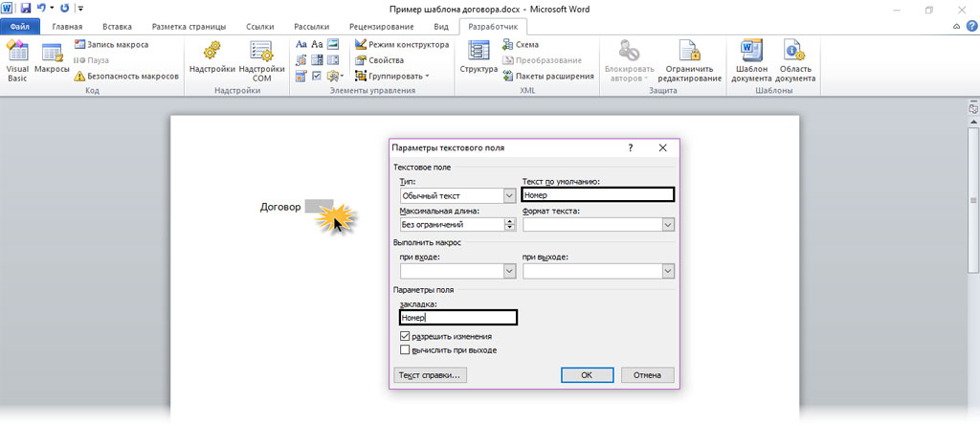Start Запись макроса recording
The height and width of the screenshot is (426, 980).
(116, 44)
